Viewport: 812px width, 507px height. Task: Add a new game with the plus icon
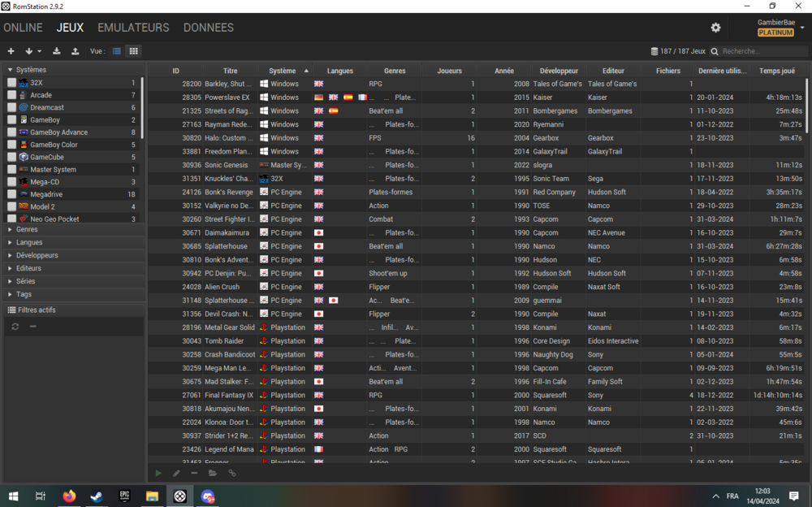(11, 50)
